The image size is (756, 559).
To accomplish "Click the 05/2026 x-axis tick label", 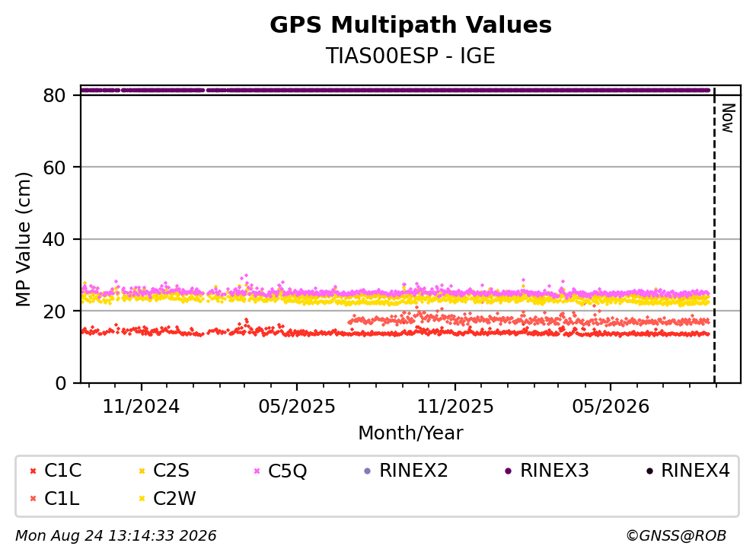I will (611, 407).
